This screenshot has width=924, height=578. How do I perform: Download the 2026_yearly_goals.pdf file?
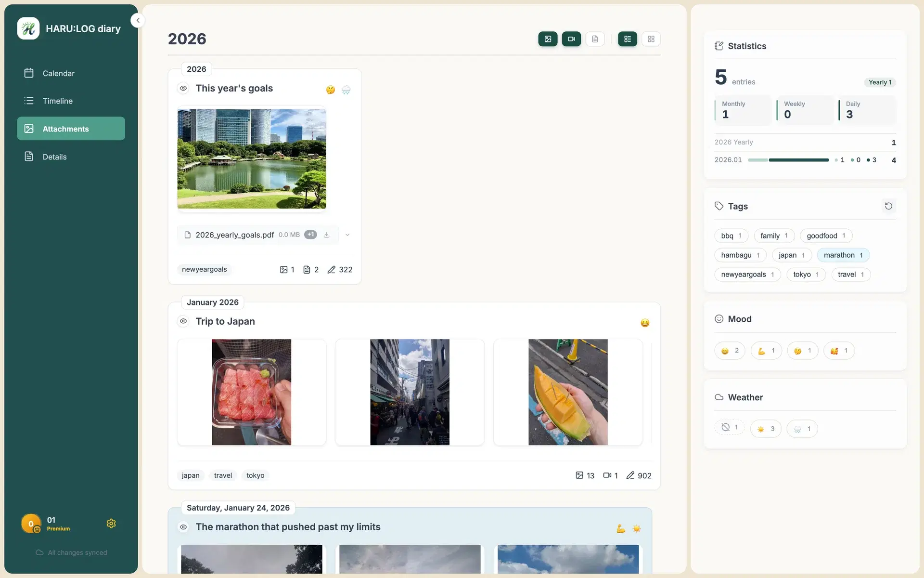pyautogui.click(x=326, y=235)
